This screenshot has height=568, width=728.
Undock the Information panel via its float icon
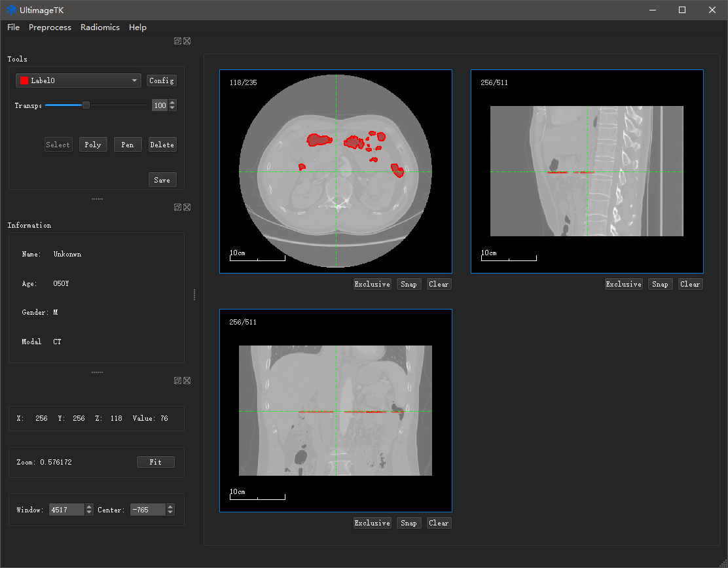pyautogui.click(x=177, y=207)
